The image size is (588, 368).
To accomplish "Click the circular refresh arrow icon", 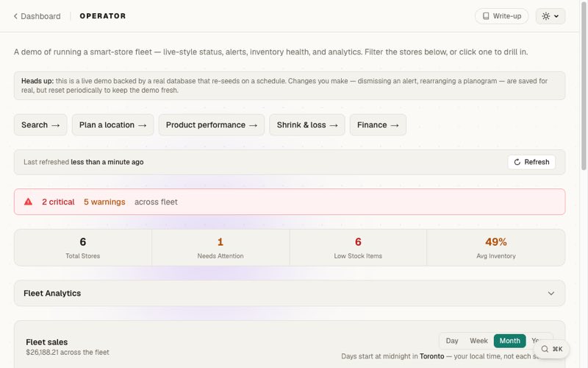I will click(x=517, y=162).
